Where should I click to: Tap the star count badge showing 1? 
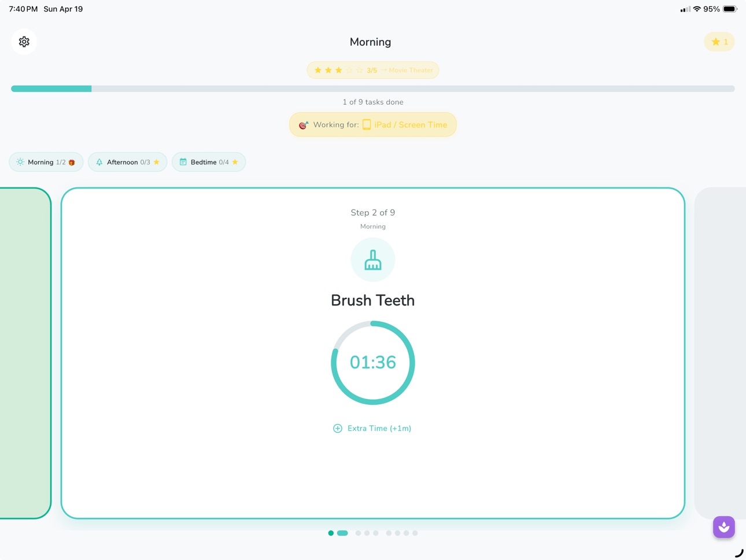pyautogui.click(x=719, y=42)
